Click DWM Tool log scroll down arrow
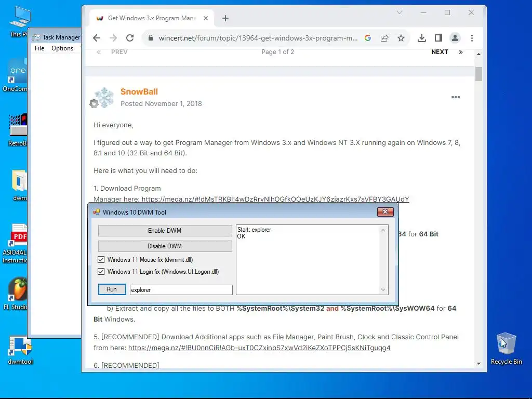This screenshot has width=532, height=399. (x=383, y=290)
